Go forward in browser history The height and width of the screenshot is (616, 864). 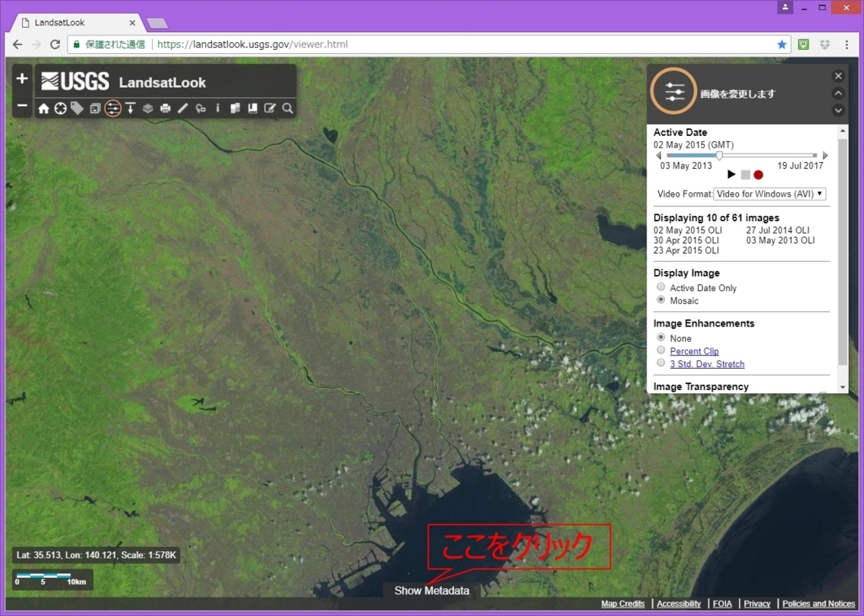tap(36, 45)
